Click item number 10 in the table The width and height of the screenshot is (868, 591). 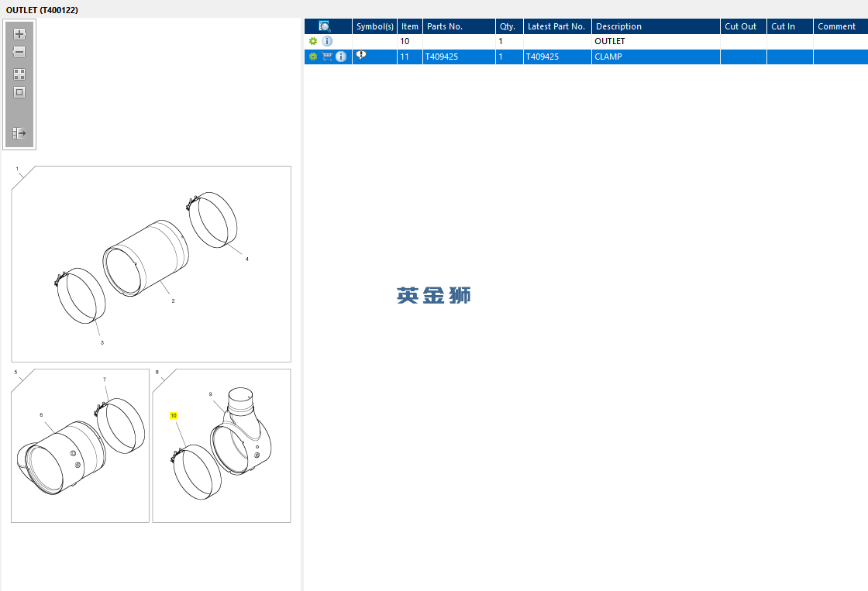click(x=405, y=41)
